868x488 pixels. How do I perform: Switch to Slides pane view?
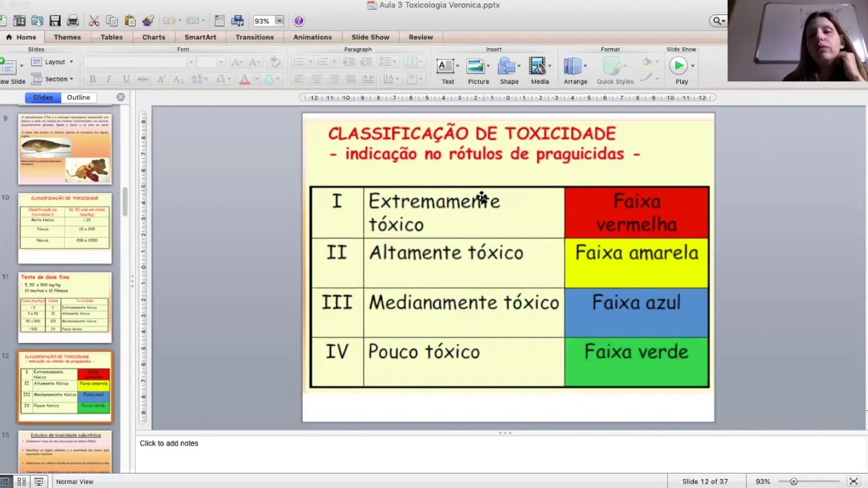tap(43, 98)
